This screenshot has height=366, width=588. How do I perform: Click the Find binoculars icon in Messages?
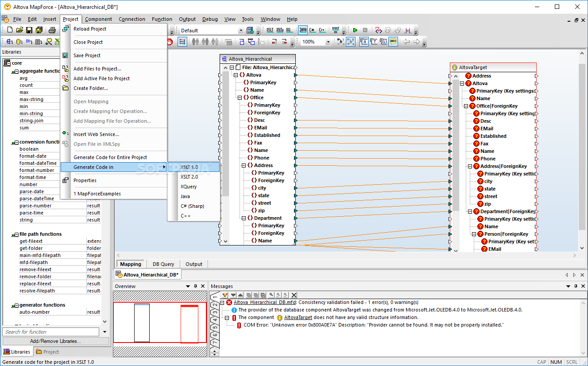click(x=271, y=295)
